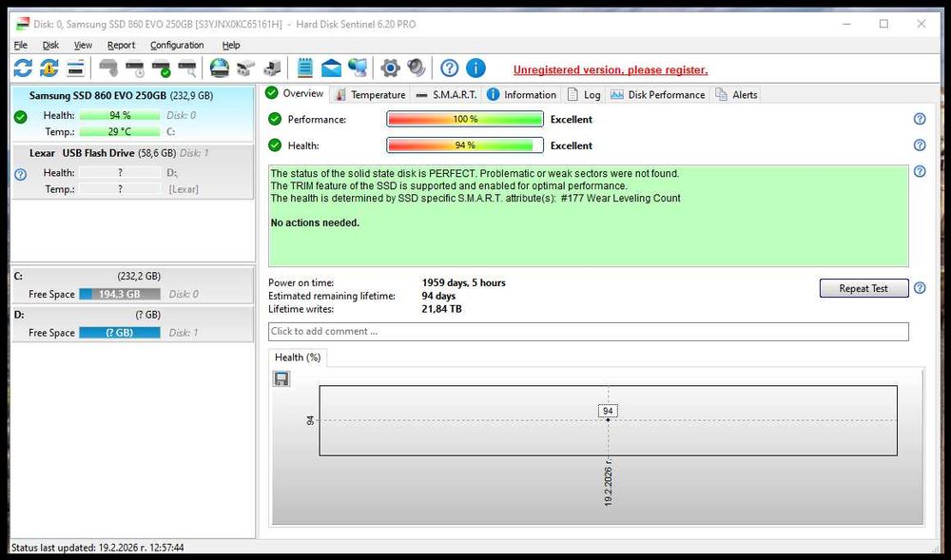Switch to the Disk Performance tab

(657, 94)
